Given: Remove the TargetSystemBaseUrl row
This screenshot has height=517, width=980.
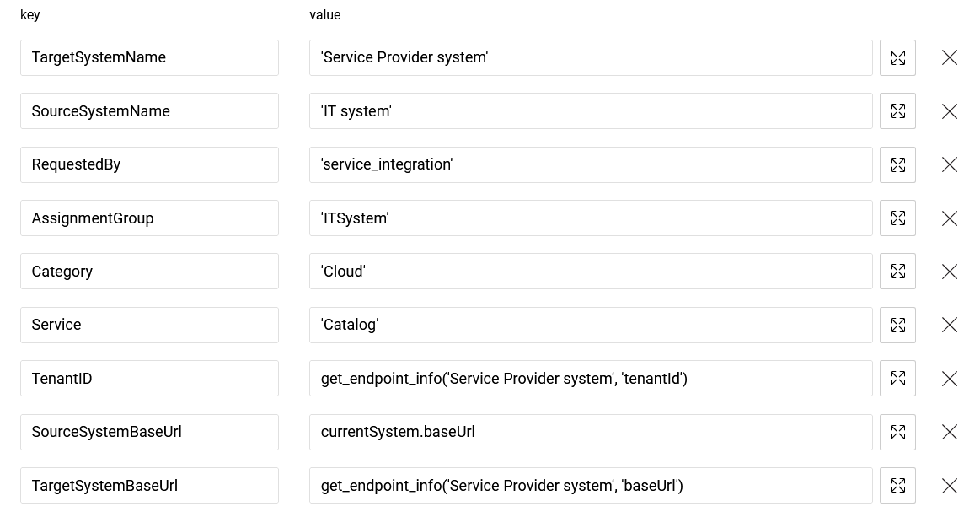Looking at the screenshot, I should [949, 485].
